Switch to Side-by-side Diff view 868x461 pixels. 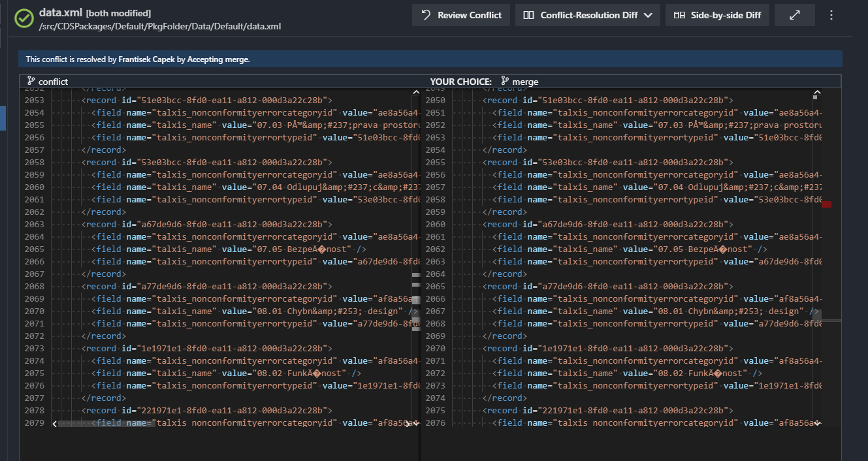click(717, 15)
